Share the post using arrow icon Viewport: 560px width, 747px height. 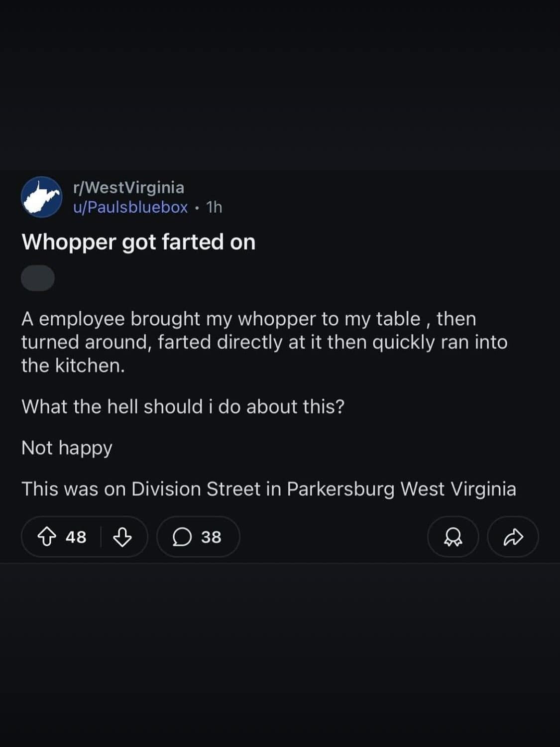513,537
